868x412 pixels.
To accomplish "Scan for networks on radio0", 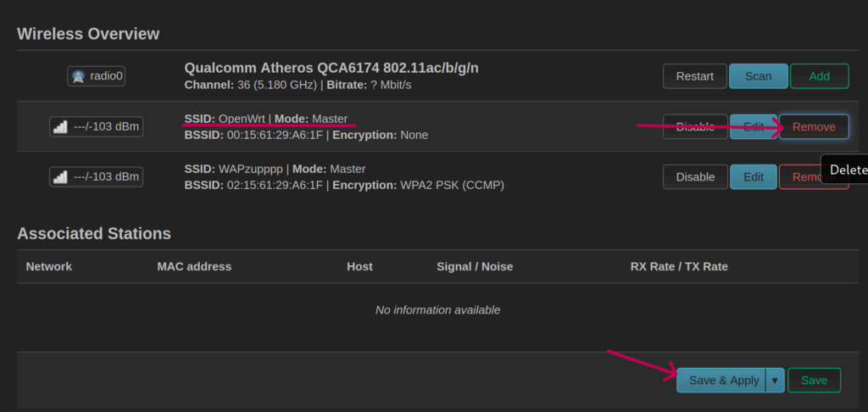I will pos(758,76).
